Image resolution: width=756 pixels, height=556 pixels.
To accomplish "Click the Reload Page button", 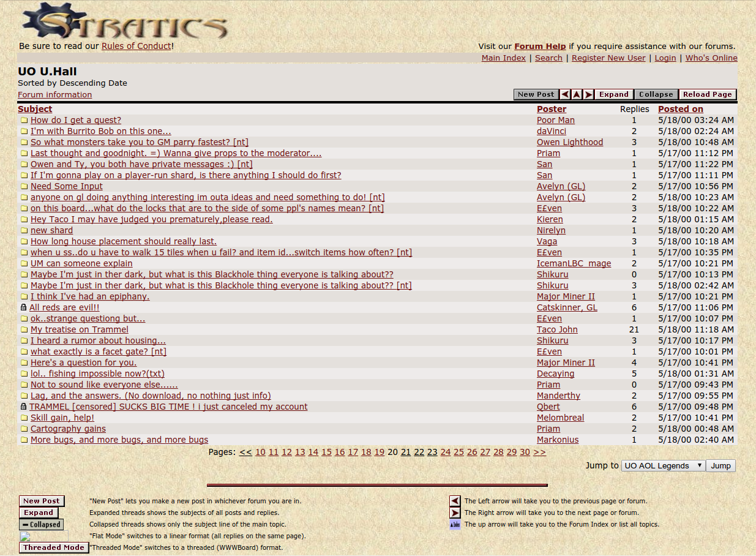I will point(708,94).
